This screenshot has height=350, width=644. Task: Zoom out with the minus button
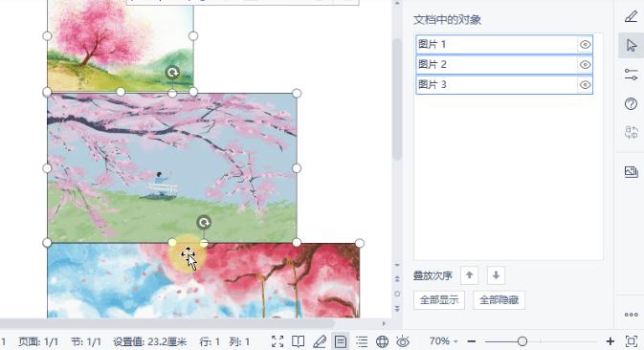(x=472, y=341)
